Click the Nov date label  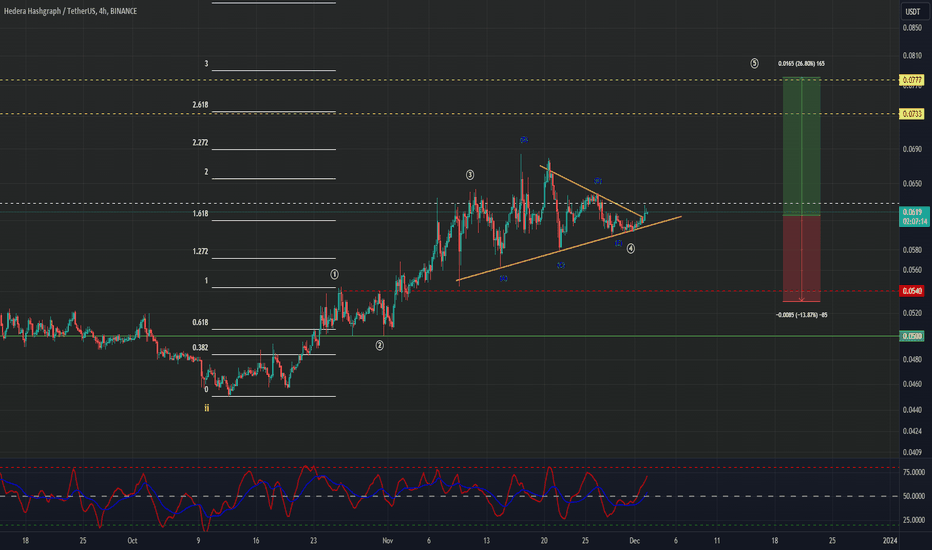388,540
